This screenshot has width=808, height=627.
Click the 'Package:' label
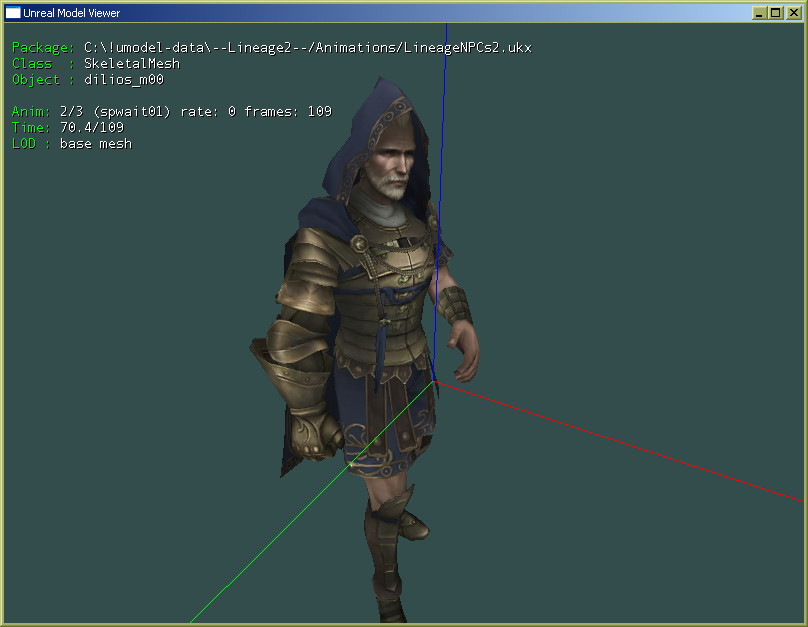[43, 48]
